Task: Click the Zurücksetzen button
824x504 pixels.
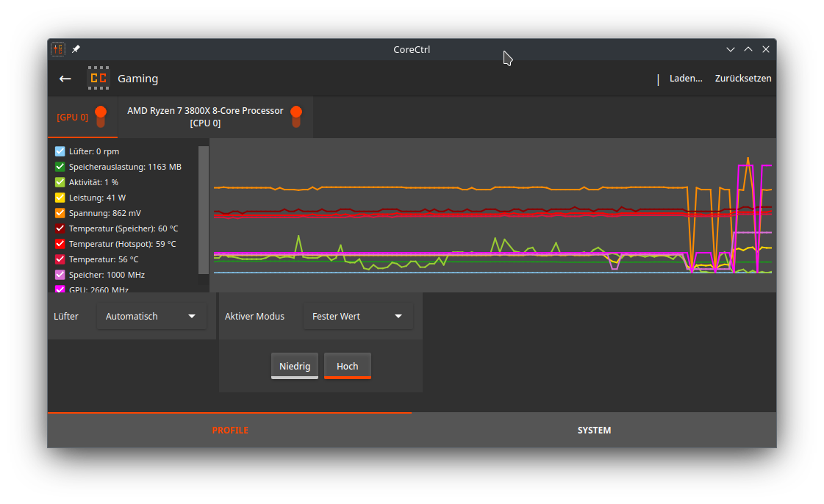Action: (743, 78)
